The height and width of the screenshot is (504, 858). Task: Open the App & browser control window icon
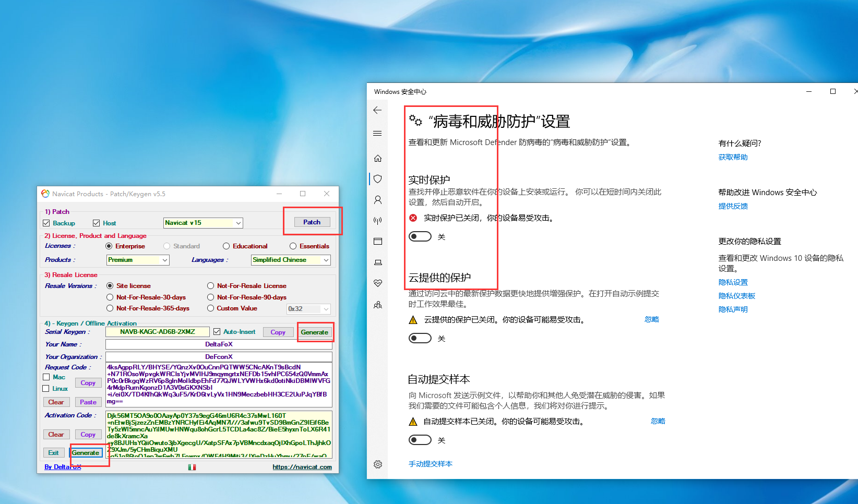pyautogui.click(x=378, y=241)
